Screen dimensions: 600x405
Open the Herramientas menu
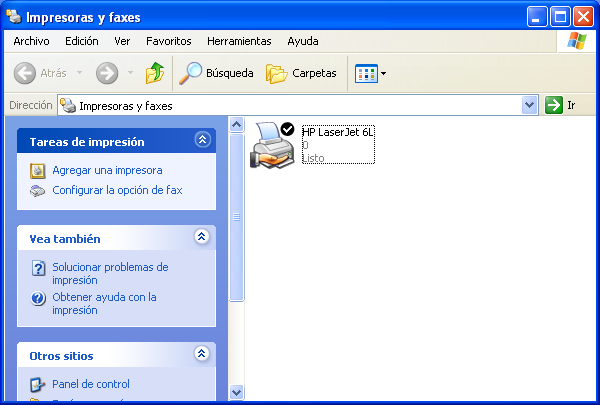click(239, 41)
